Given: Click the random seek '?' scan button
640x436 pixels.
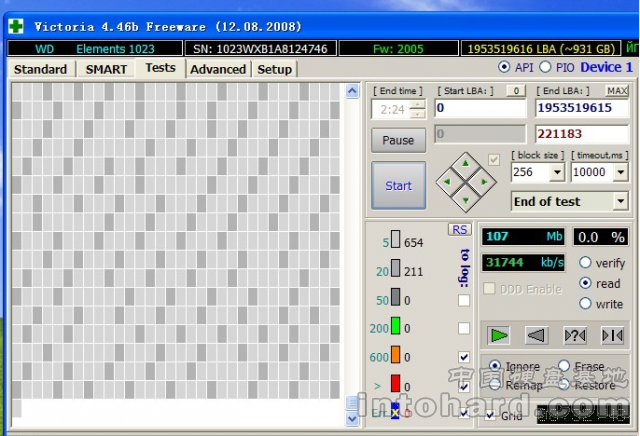Looking at the screenshot, I should pos(575,336).
